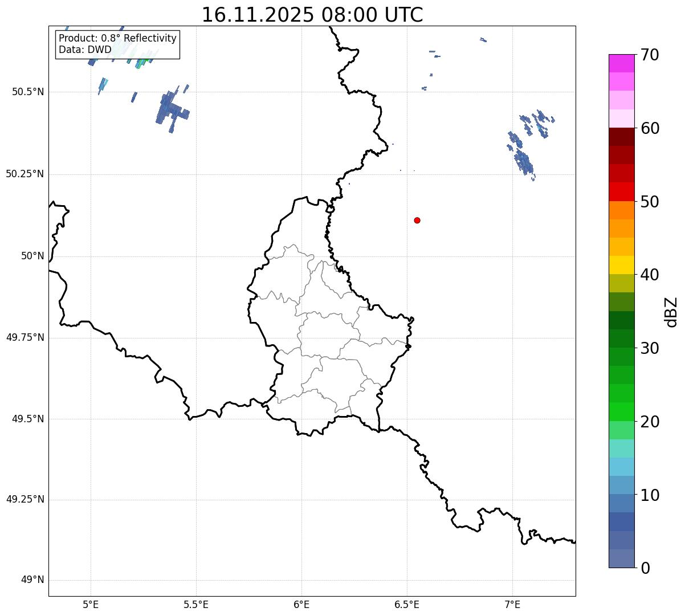Click the longitude label "5.5°E"
Viewport: 685px width, 616px height.
pyautogui.click(x=196, y=604)
